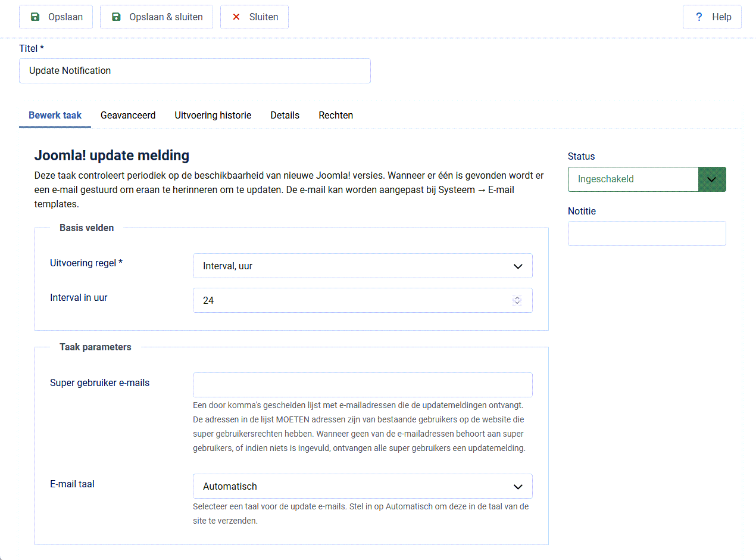Click the 'E-mail taal' label
Screen dimensions: 756x560
coord(72,484)
